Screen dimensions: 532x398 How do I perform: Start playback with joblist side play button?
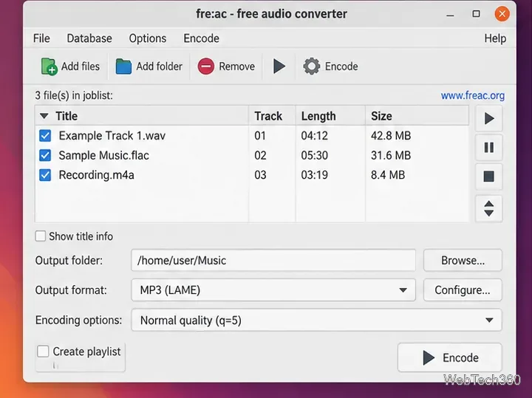point(489,119)
